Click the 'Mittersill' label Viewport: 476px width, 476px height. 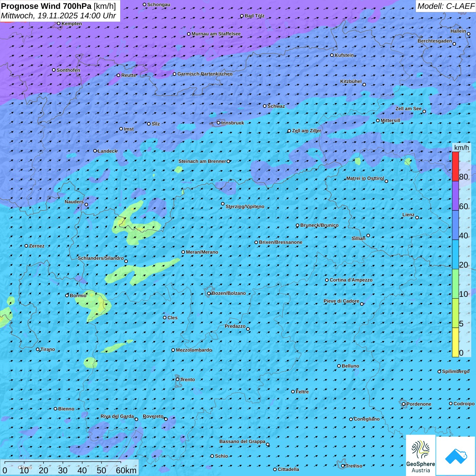pos(390,120)
